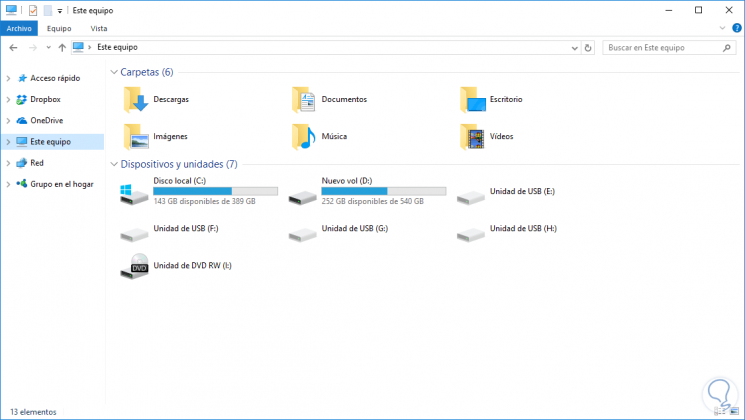This screenshot has height=420, width=745.
Task: Click the search magnifier icon
Action: tap(726, 48)
